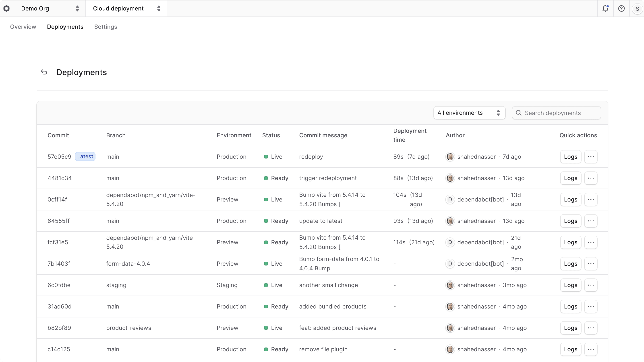View Logs for the redeploy commit
Screen dimensions: 644x362
[x=571, y=157]
